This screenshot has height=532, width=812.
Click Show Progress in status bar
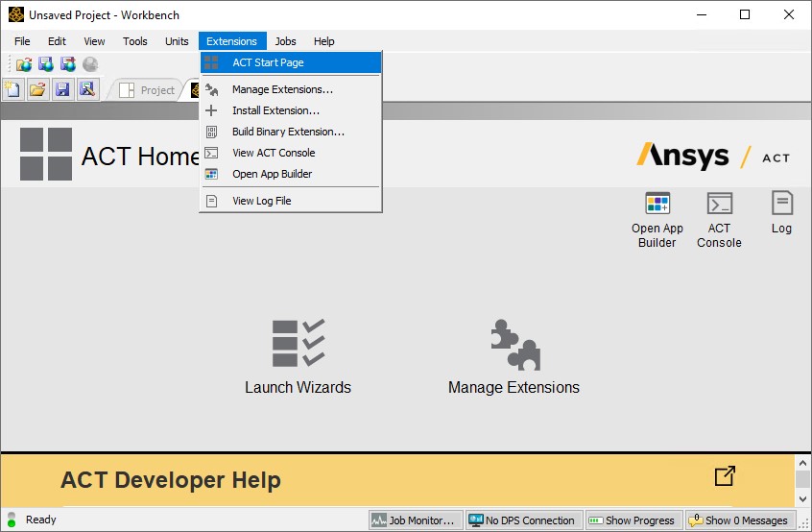click(633, 520)
